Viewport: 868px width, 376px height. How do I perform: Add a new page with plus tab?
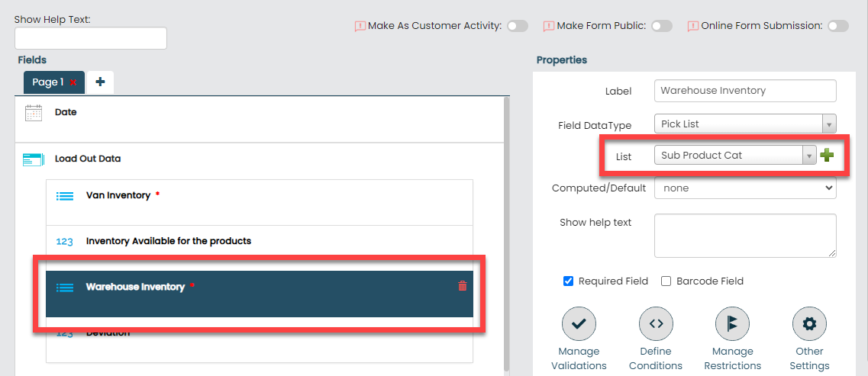point(100,82)
